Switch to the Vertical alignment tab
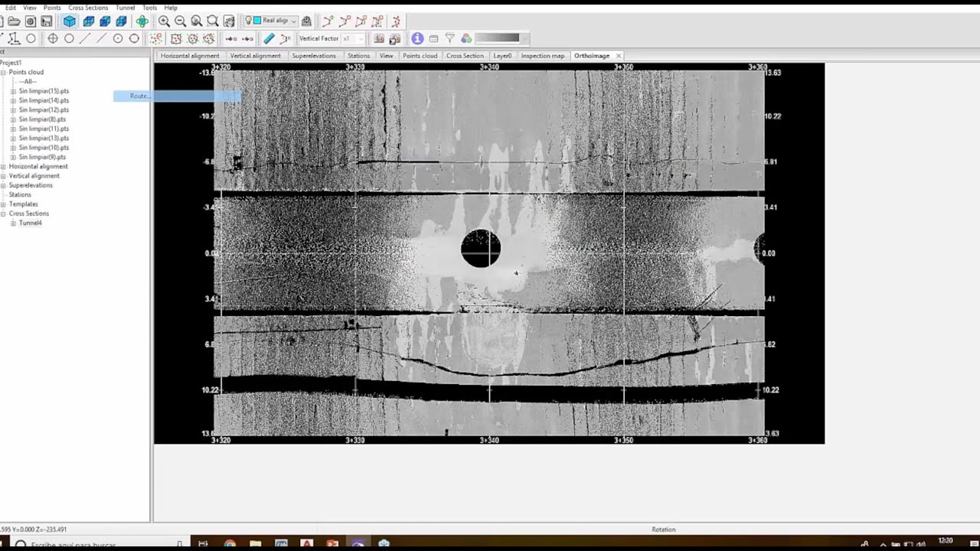Viewport: 980px width, 551px height. click(x=255, y=56)
